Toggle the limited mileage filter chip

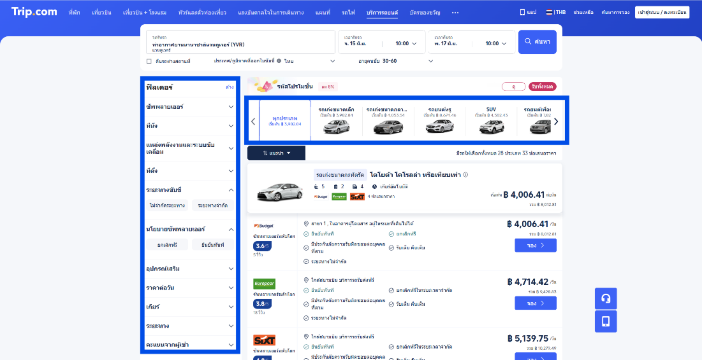coord(213,205)
